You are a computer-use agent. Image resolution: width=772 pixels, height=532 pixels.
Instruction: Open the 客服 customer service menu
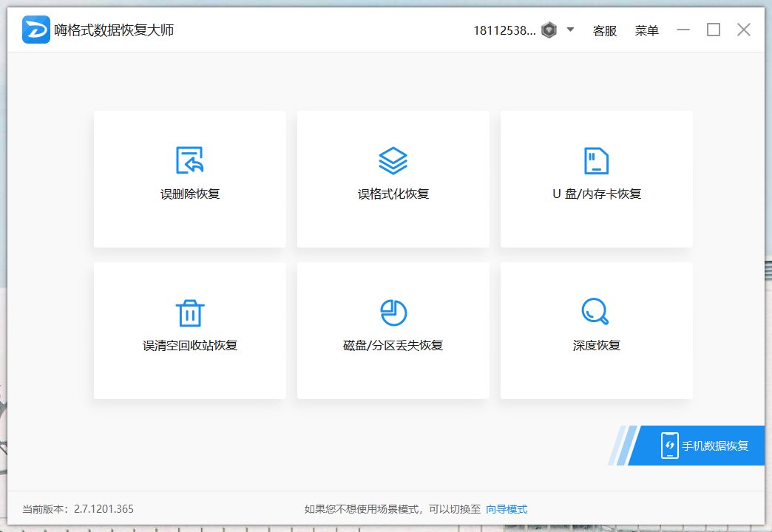(x=604, y=31)
